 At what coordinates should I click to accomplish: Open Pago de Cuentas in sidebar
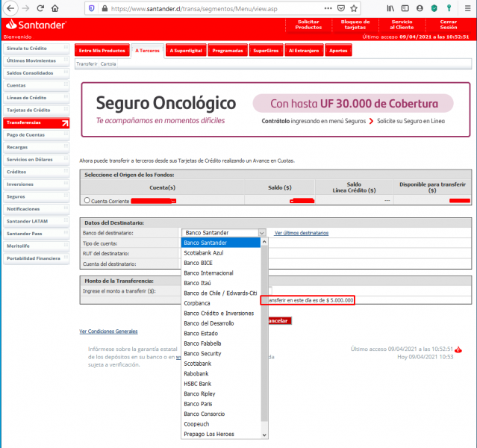[25, 134]
